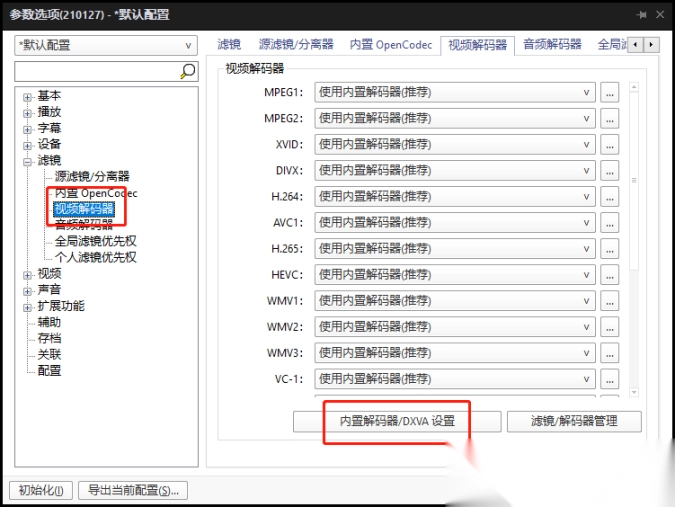Click the "..." button beside MPEG1
Screen dimensions: 675x507
[x=609, y=92]
